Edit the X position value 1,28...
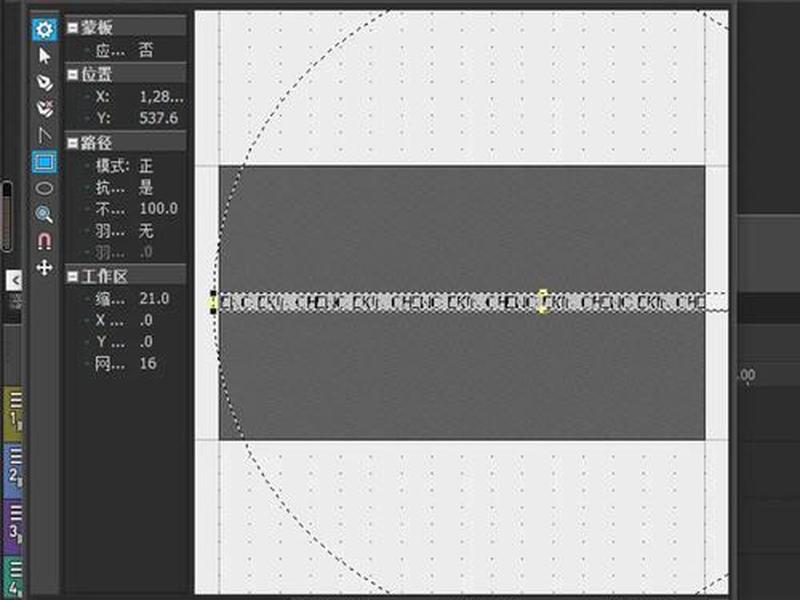Viewport: 800px width, 600px height. click(161, 97)
